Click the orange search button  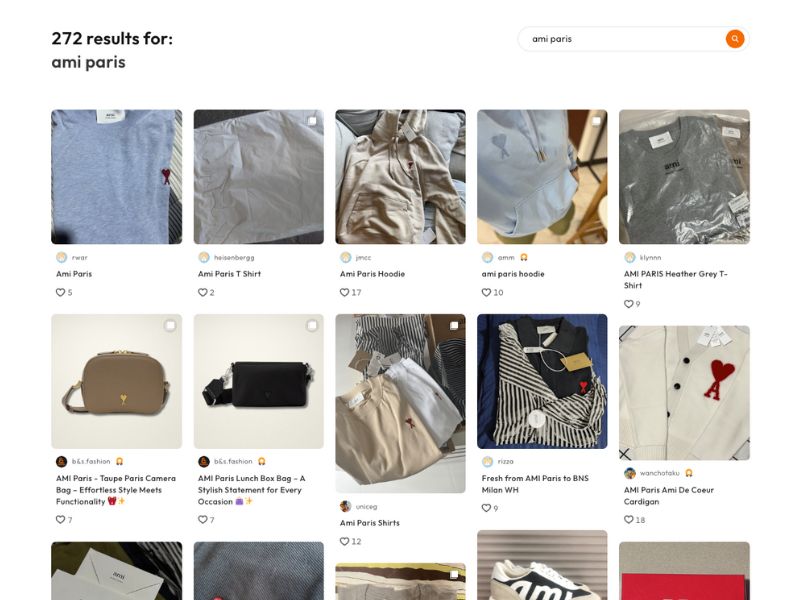735,39
